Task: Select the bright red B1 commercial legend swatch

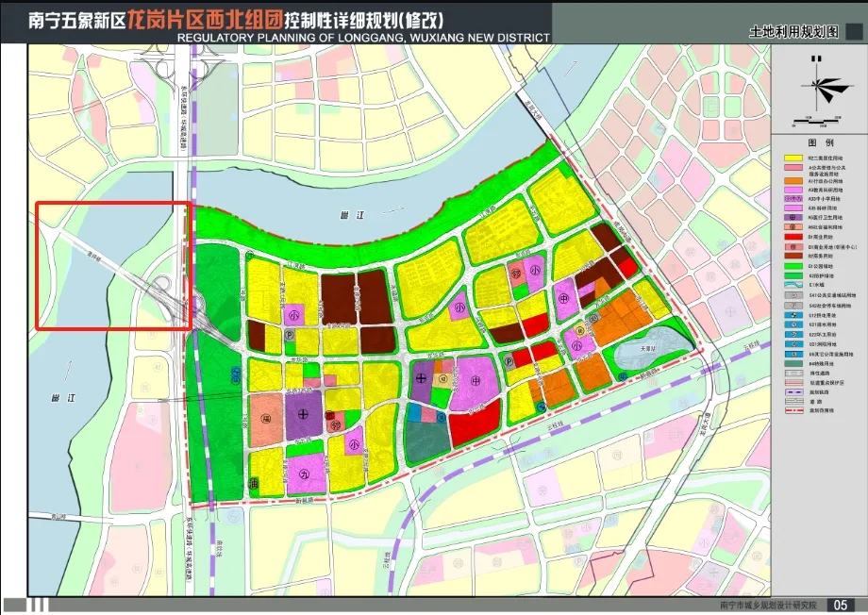Action: (x=793, y=237)
